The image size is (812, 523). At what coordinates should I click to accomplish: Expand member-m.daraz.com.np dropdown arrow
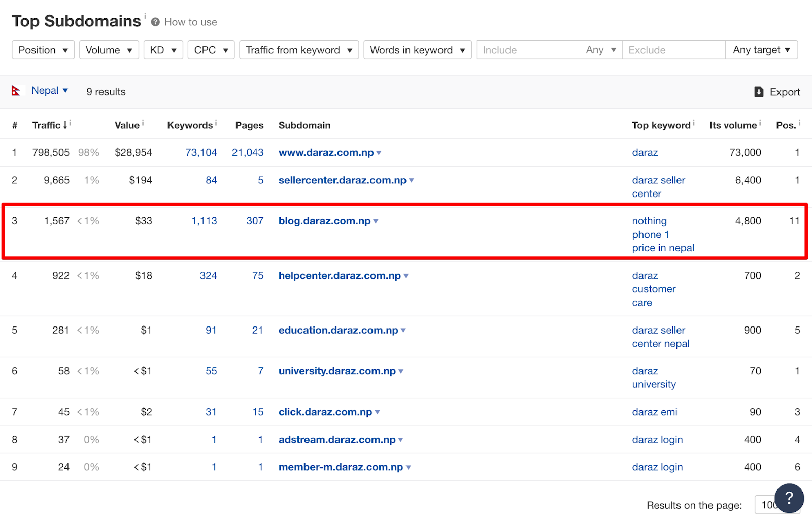(409, 467)
